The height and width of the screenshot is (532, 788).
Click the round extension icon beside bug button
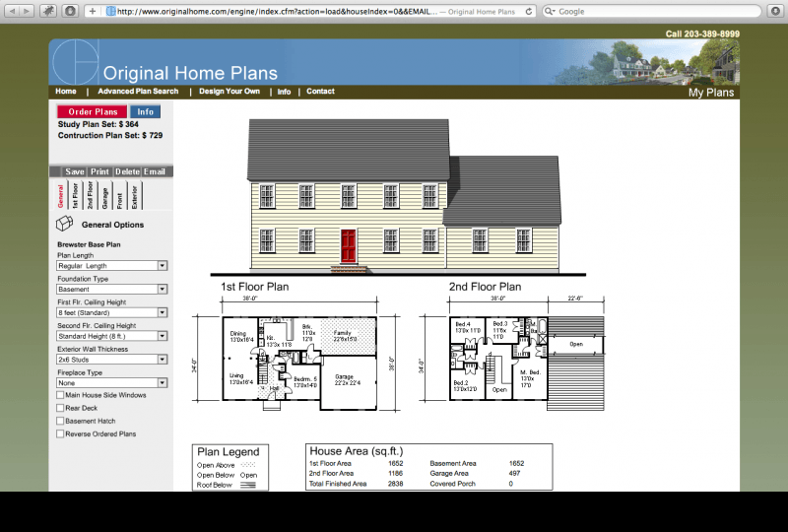pos(70,11)
